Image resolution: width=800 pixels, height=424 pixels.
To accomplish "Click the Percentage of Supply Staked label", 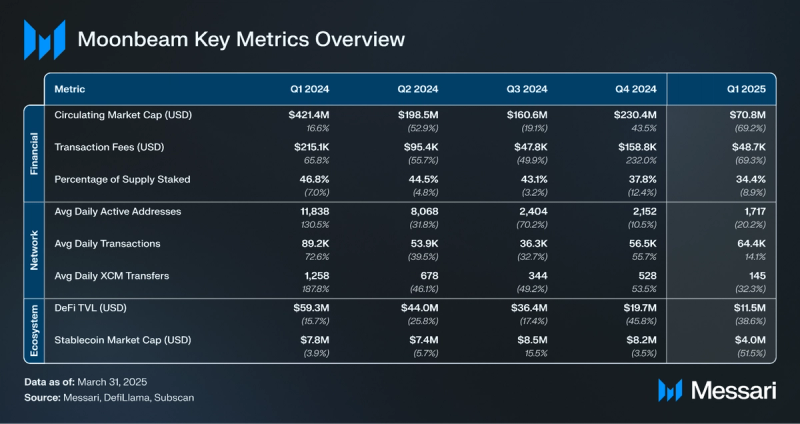I will pyautogui.click(x=122, y=179).
